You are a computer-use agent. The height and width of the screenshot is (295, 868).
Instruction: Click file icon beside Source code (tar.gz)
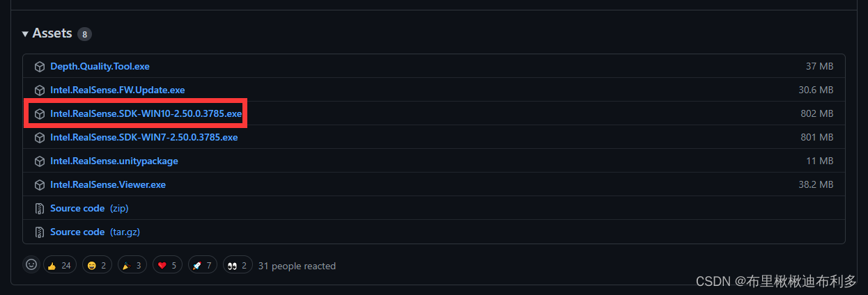point(39,232)
